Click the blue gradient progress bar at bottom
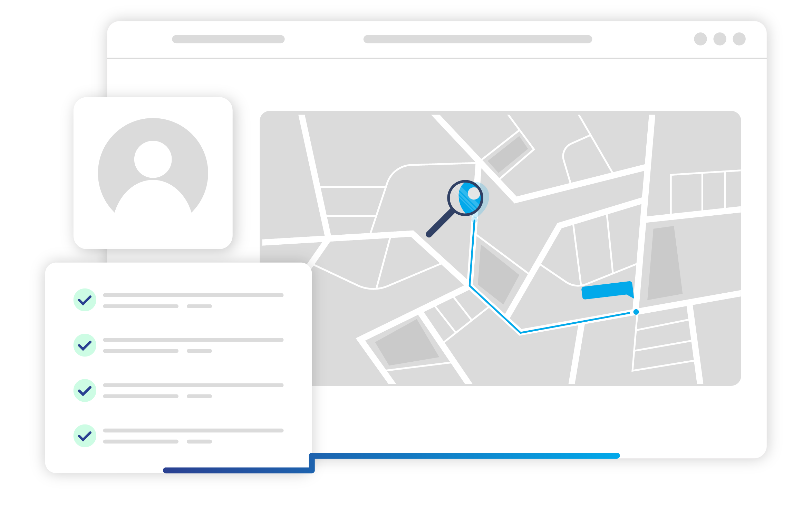The height and width of the screenshot is (508, 812). [x=464, y=456]
